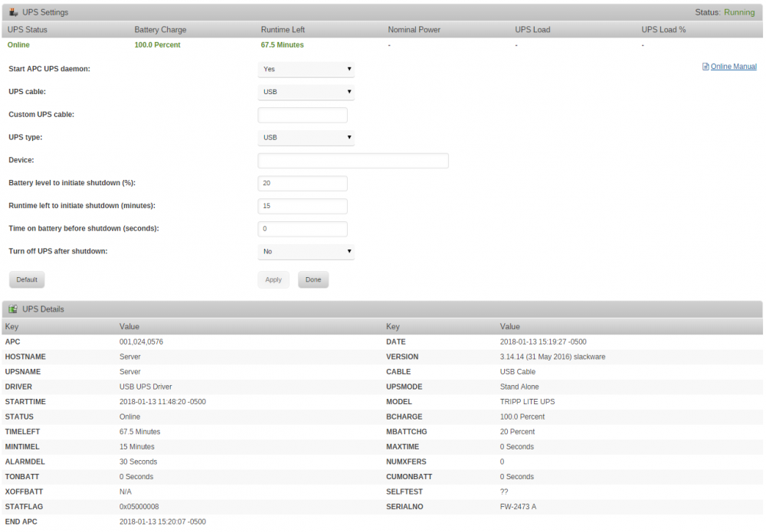Viewport: 766px width, 532px height.
Task: Open the Online Manual link
Action: (x=733, y=67)
